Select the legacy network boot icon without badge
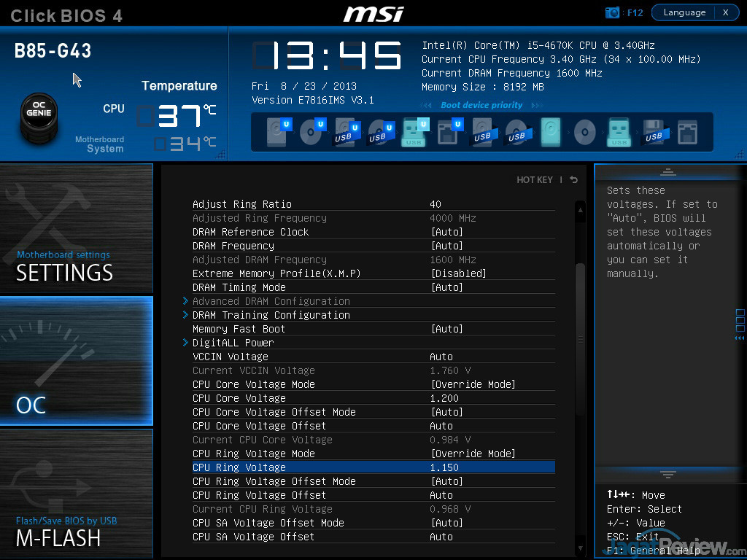 [687, 132]
